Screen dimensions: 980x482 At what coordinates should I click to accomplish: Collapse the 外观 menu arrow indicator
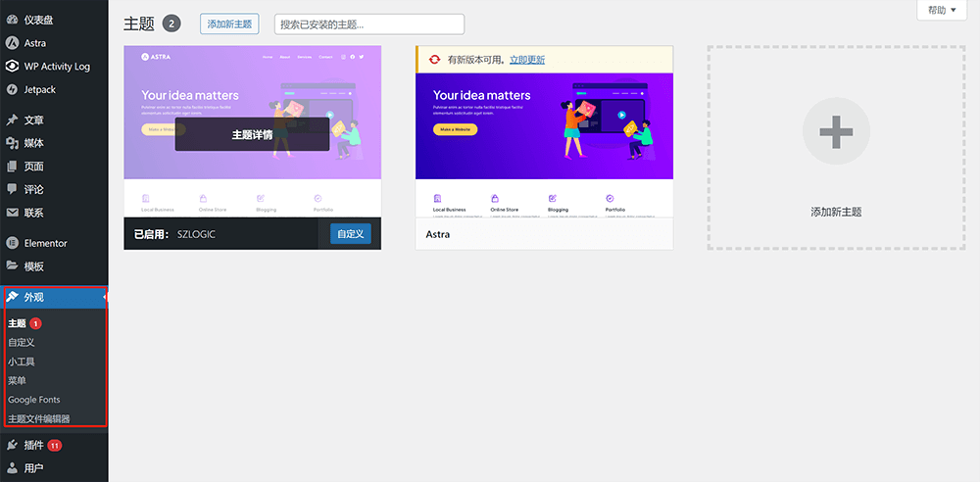105,298
